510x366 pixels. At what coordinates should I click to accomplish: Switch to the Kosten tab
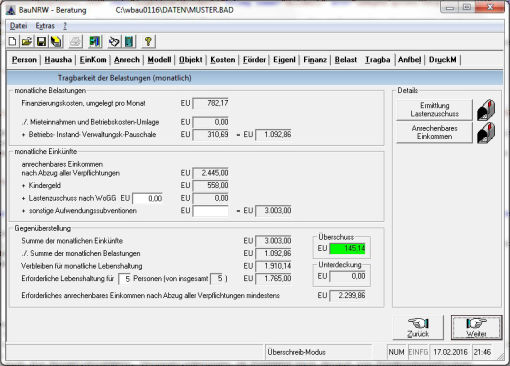click(x=223, y=60)
